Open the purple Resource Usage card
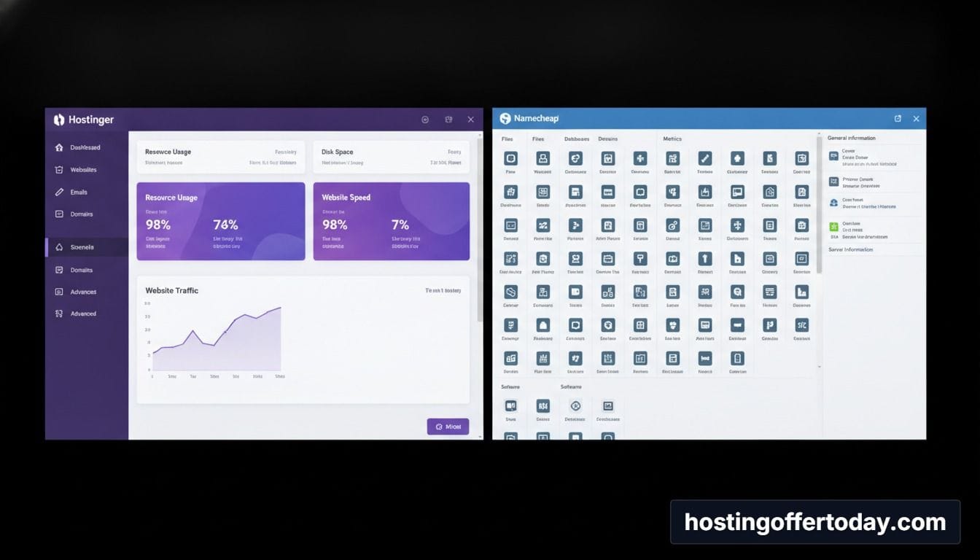Viewport: 980px width, 560px height. (221, 221)
